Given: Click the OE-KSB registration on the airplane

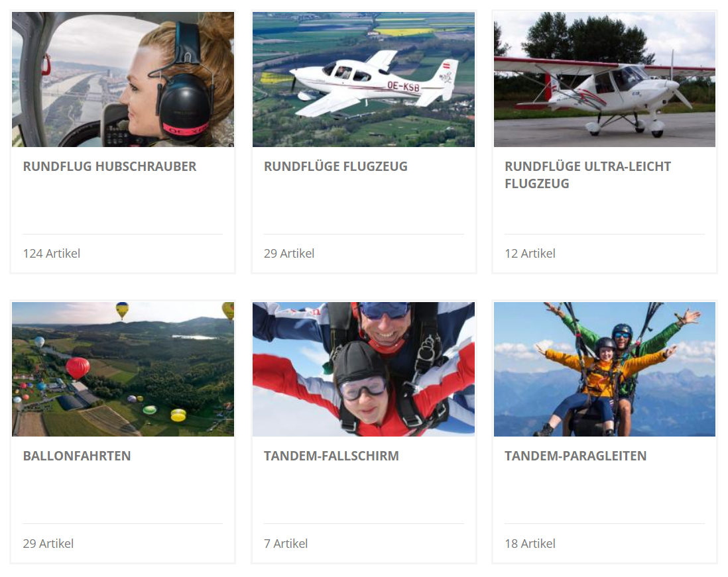Looking at the screenshot, I should coord(403,86).
